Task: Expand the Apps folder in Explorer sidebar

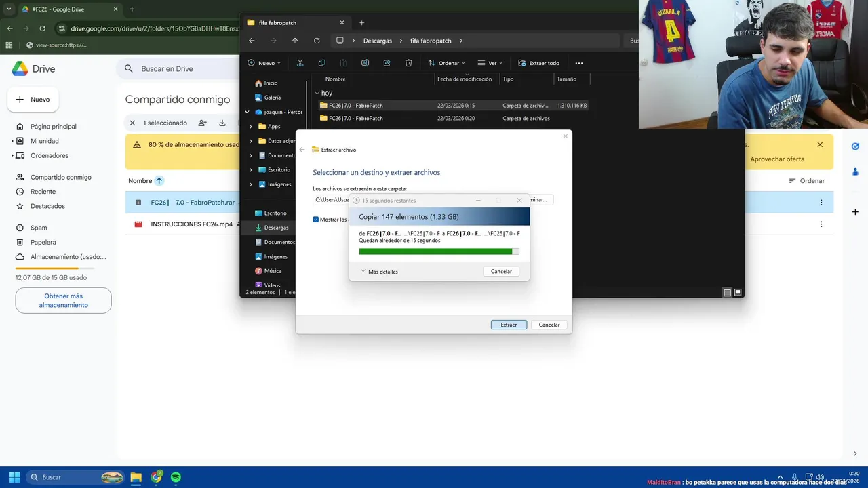Action: (x=251, y=126)
